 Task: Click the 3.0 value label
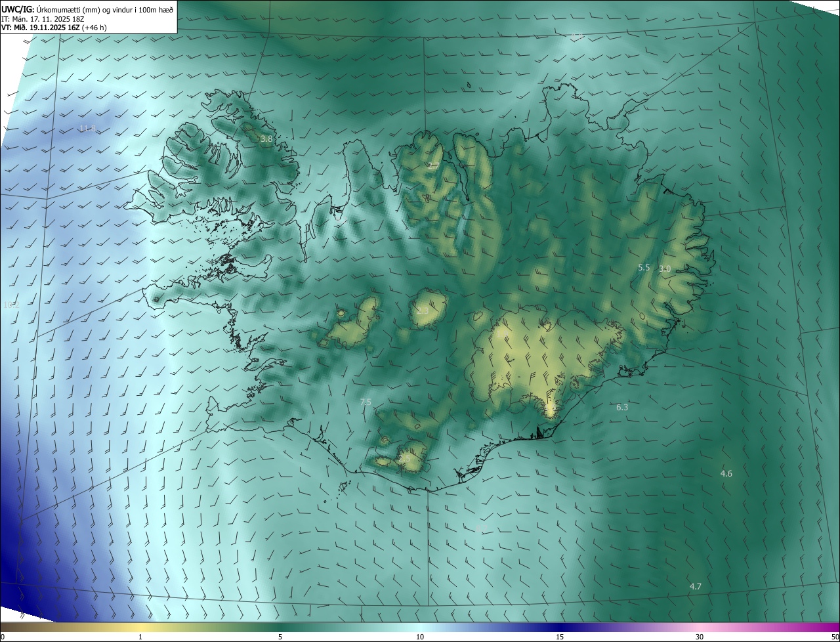[665, 268]
